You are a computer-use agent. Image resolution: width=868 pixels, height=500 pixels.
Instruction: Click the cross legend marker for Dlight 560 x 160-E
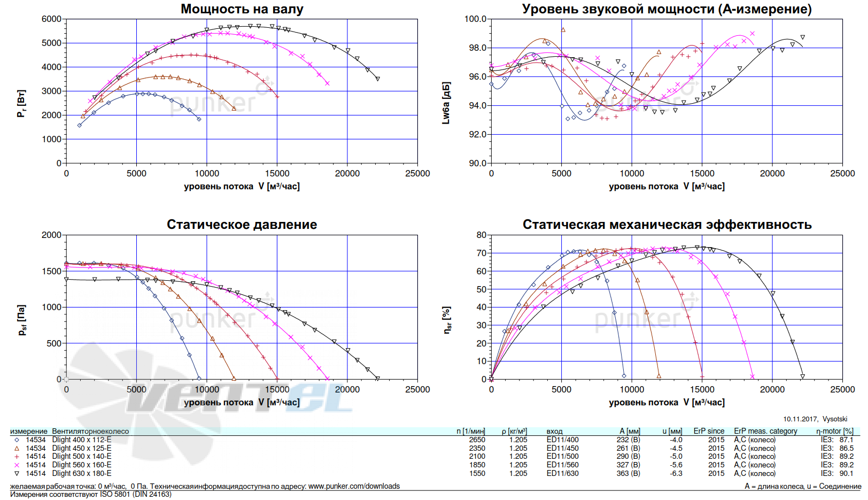17,465
